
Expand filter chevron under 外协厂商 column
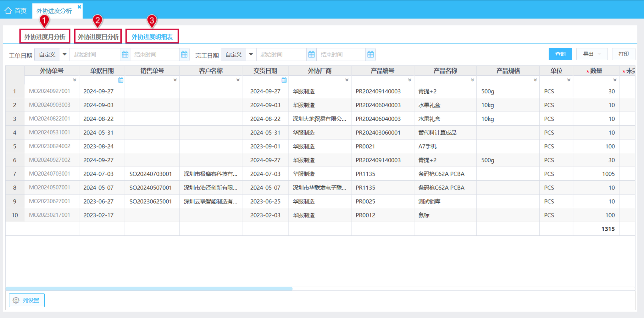click(x=347, y=80)
